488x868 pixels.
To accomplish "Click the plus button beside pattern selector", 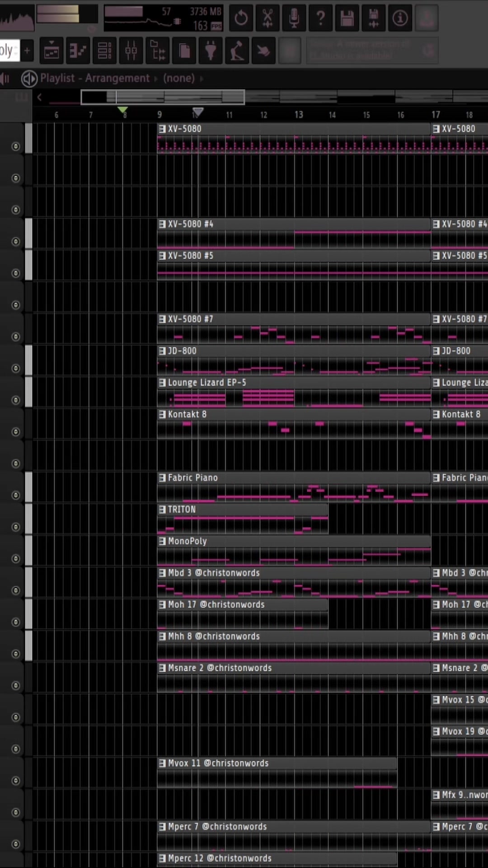I will click(x=27, y=51).
